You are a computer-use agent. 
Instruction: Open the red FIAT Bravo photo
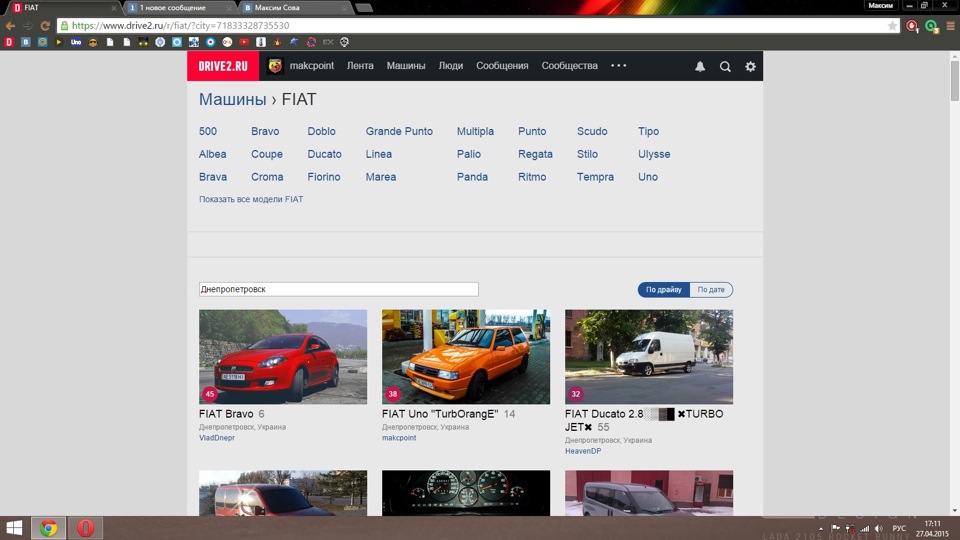[283, 356]
